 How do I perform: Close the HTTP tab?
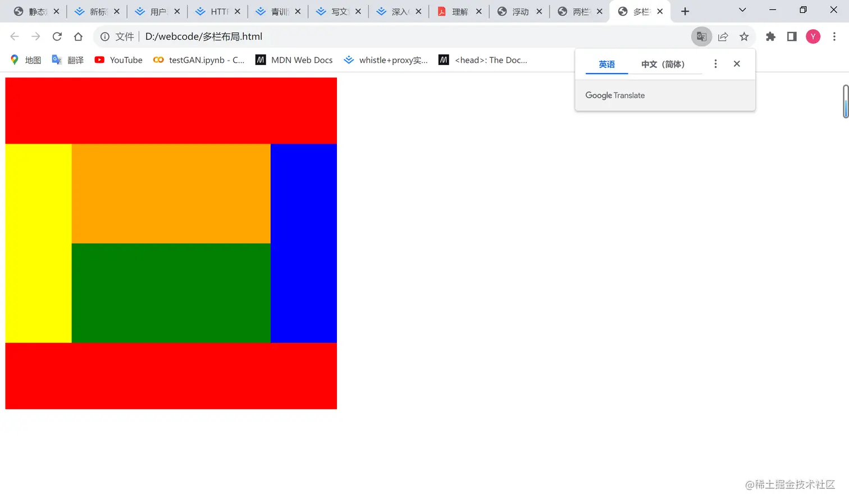pos(238,11)
